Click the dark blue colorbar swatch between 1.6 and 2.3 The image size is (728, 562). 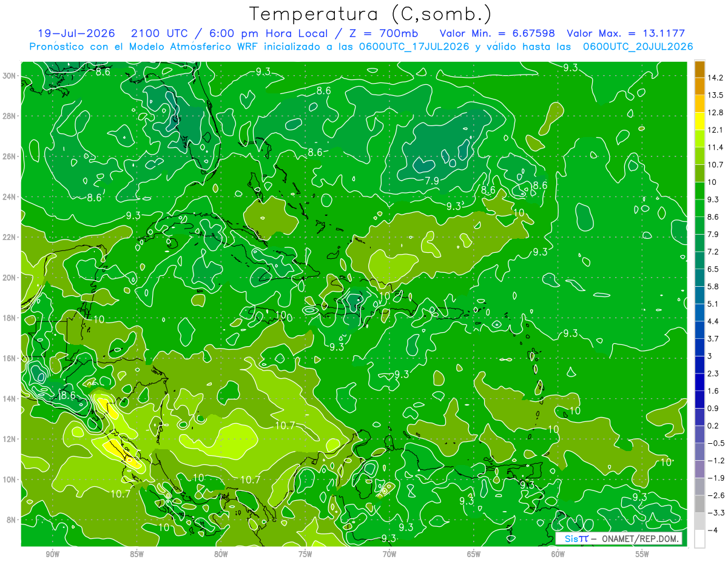coord(699,383)
